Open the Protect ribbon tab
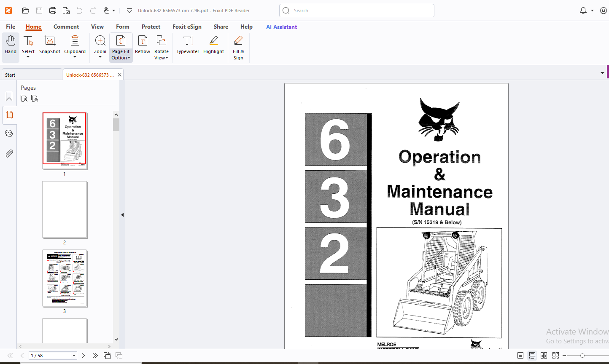 (x=151, y=27)
